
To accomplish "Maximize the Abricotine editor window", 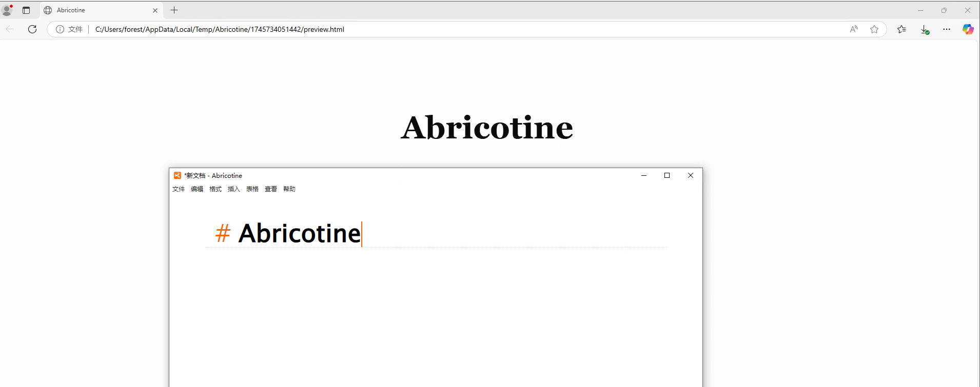I will (x=667, y=175).
